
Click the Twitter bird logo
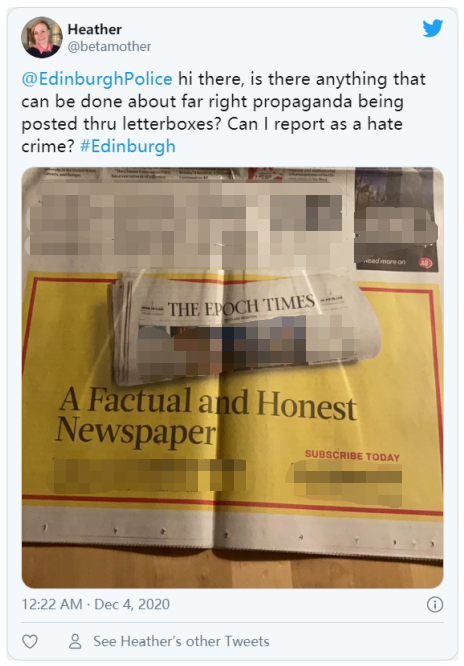click(x=433, y=28)
